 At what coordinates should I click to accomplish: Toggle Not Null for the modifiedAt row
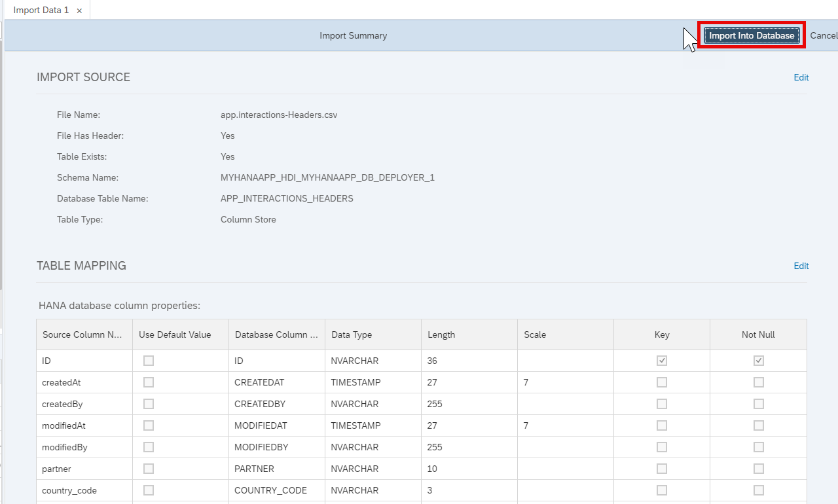pyautogui.click(x=758, y=425)
